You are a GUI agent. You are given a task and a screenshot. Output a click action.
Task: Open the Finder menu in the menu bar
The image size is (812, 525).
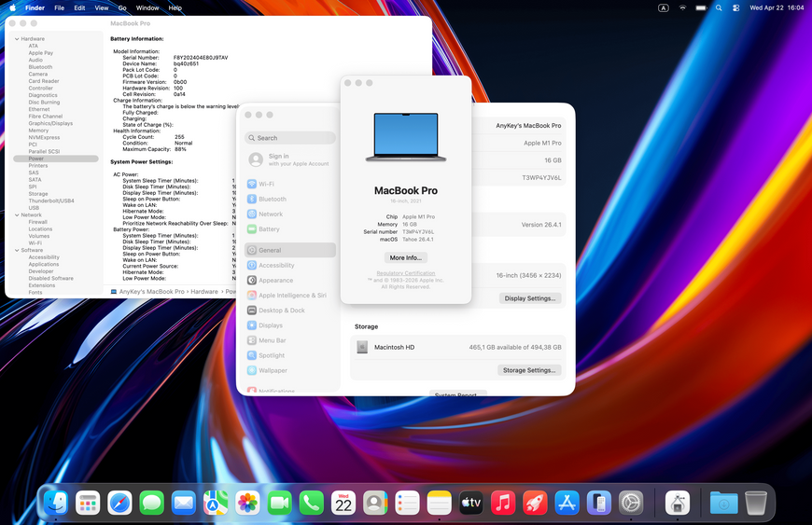coord(35,7)
